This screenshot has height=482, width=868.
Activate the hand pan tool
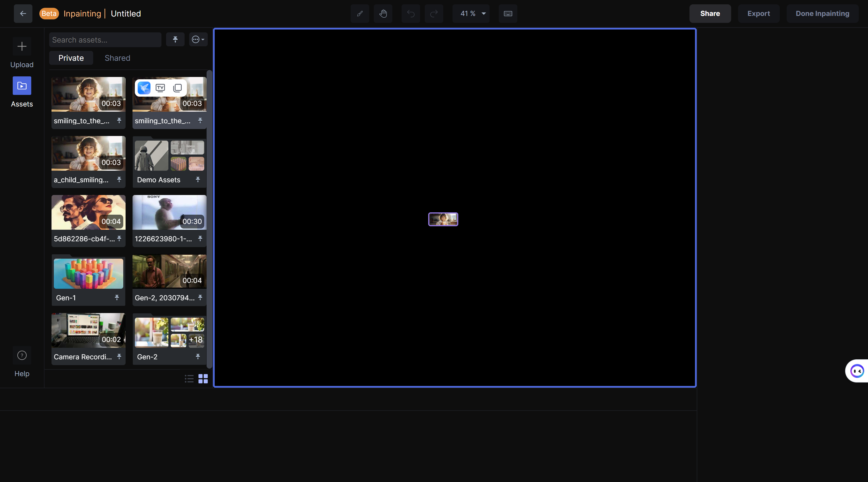[x=383, y=14]
